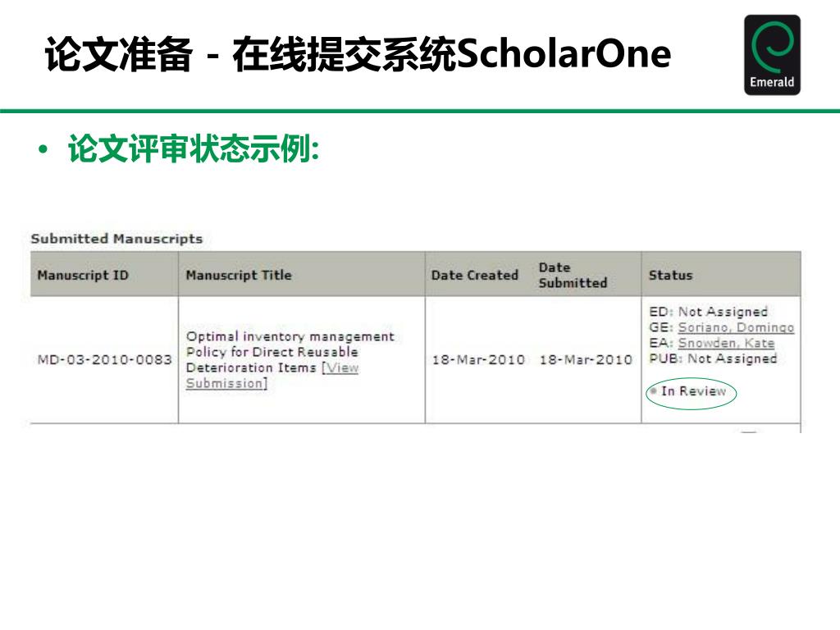Click the ED: Not Assigned text
The height and width of the screenshot is (630, 840).
708,312
